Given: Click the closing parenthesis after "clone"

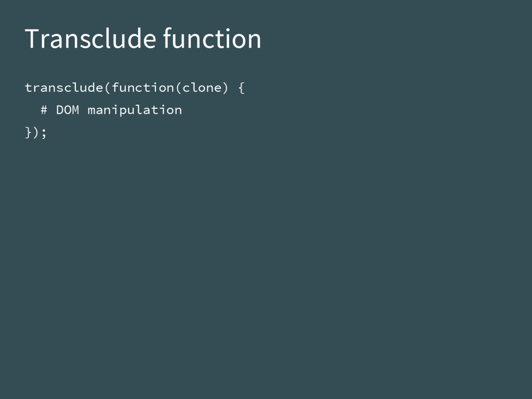Looking at the screenshot, I should pos(225,88).
